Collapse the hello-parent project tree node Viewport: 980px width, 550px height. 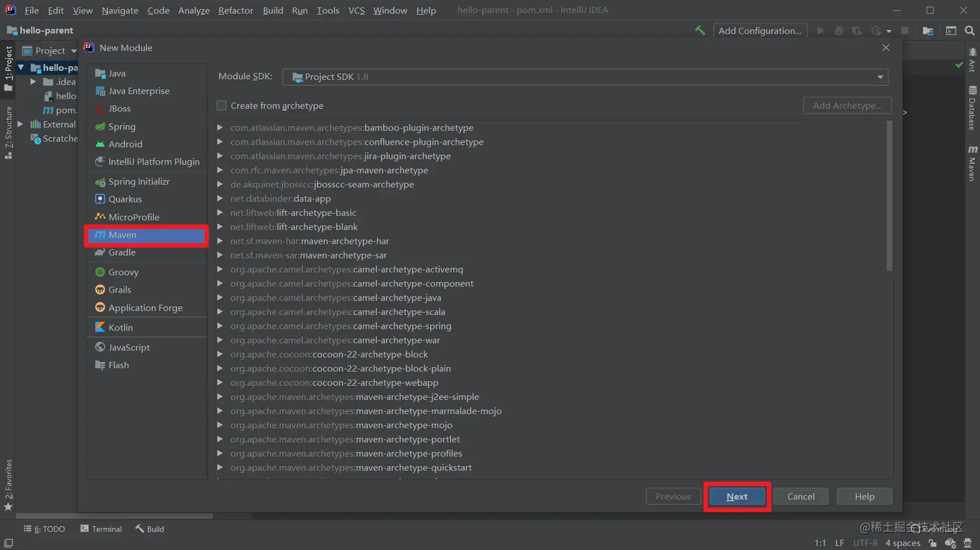pos(21,67)
